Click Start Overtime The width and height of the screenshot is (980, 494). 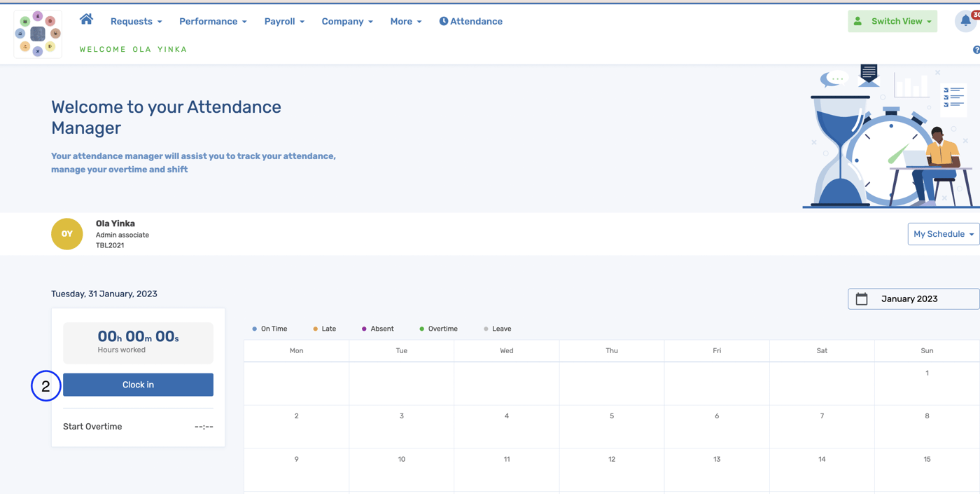(92, 427)
